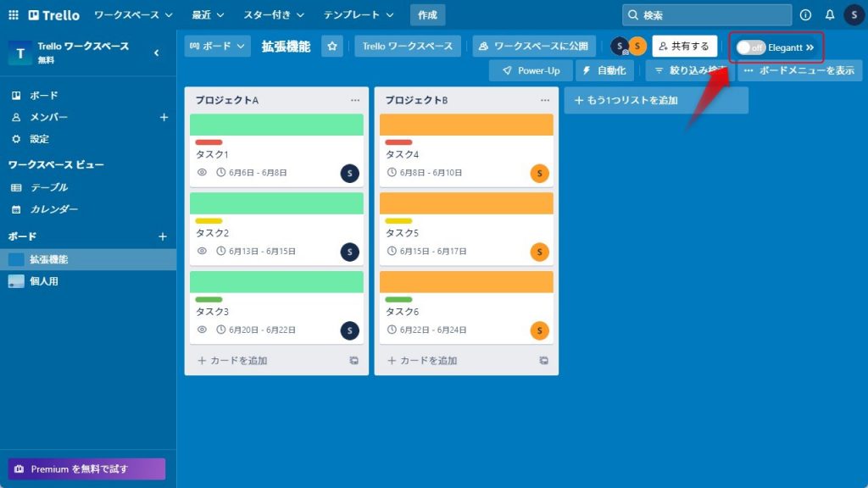Open ワークスペース dropdown in top bar
The image size is (868, 488).
point(133,15)
